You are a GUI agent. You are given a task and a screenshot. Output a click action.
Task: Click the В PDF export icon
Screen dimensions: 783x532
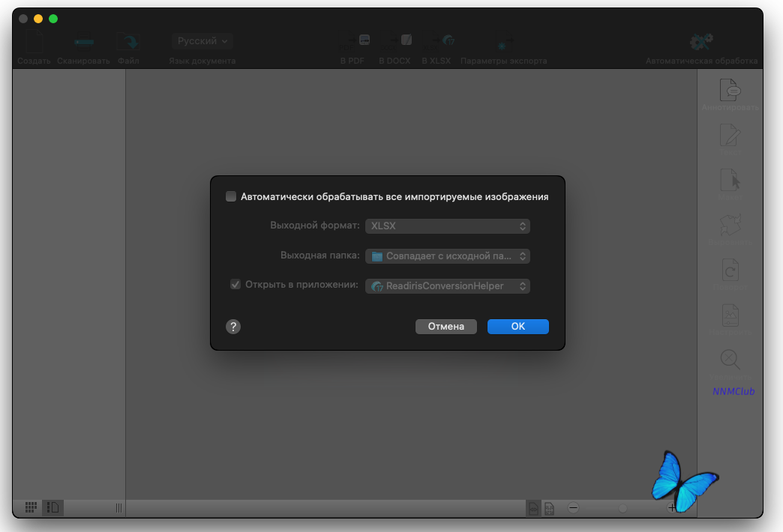(x=354, y=42)
